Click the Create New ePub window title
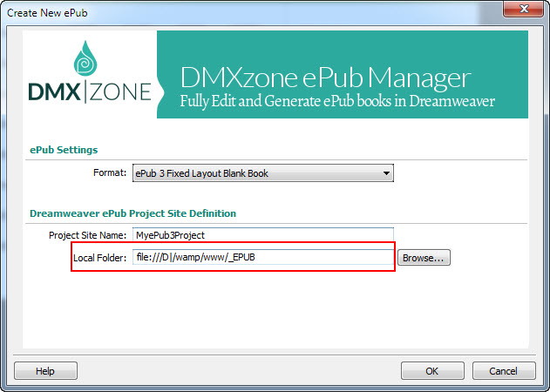Screen dimensions: 550x392 [x=47, y=12]
